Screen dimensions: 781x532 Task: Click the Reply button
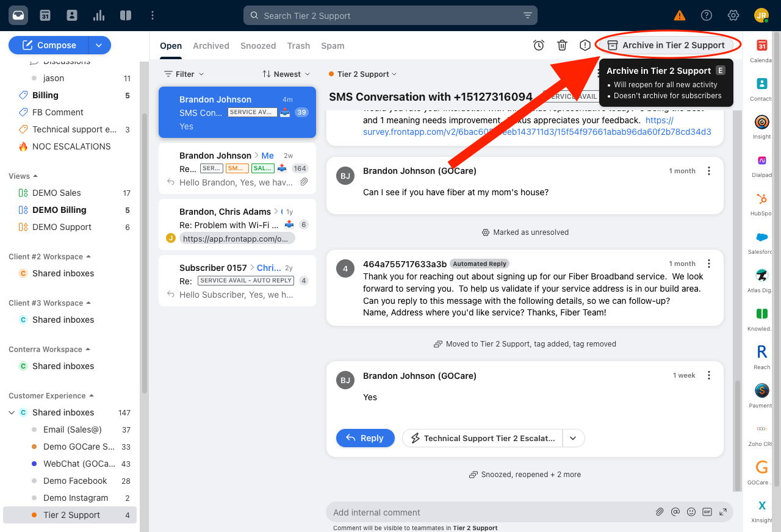[x=364, y=438]
